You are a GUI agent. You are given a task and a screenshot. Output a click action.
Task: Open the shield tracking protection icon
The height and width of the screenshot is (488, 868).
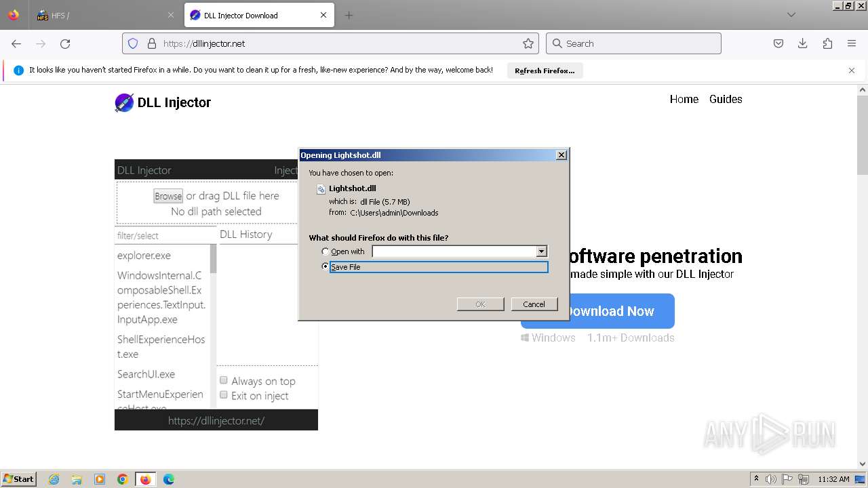point(133,43)
